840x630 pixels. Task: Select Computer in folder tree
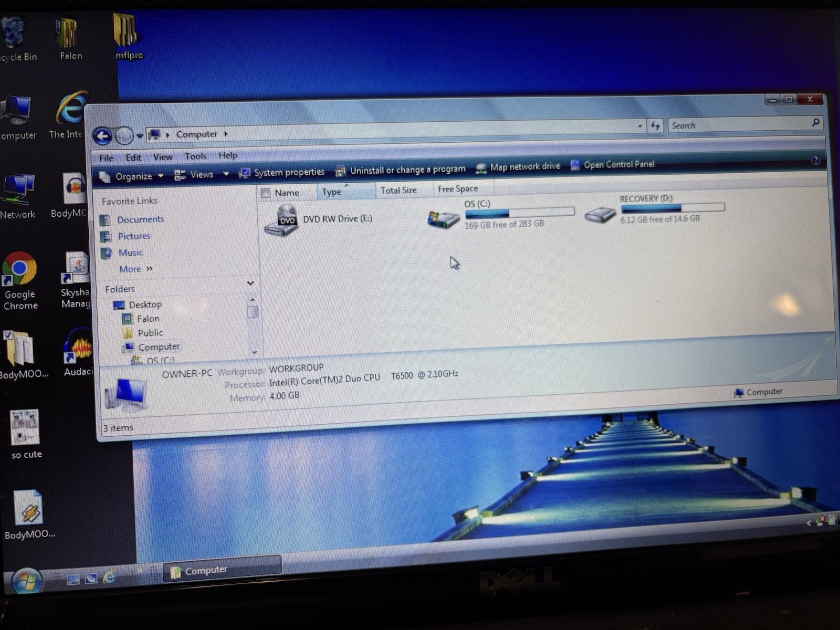151,347
